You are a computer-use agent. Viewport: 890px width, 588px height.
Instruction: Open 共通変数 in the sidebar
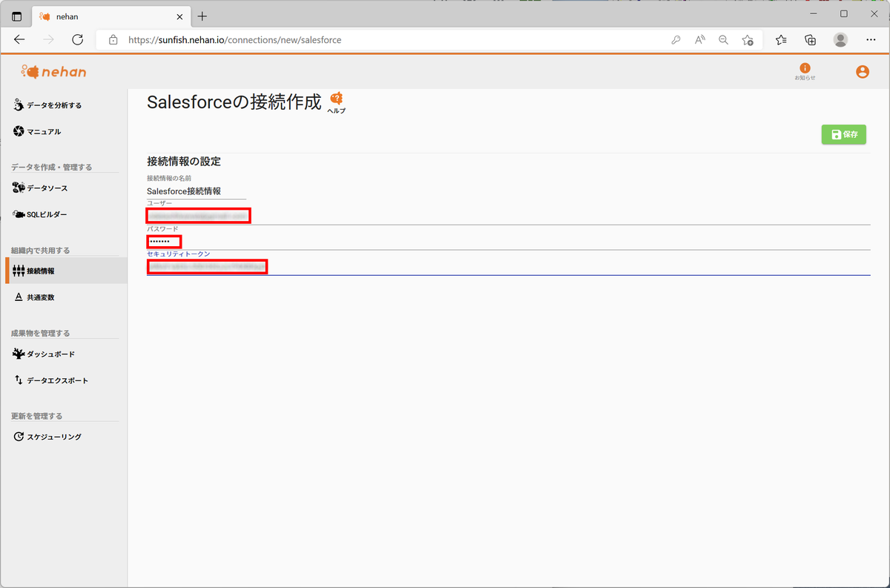tap(35, 297)
